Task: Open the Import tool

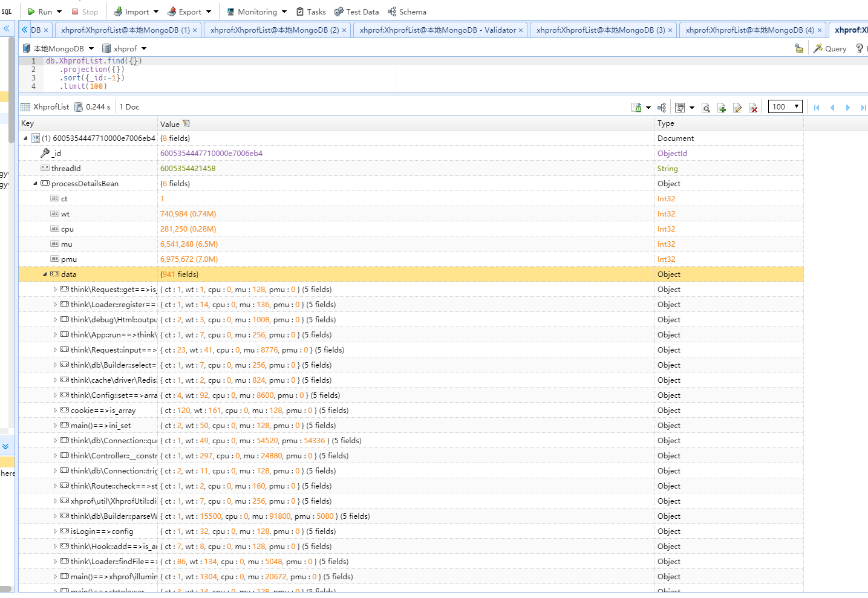Action: [x=131, y=11]
